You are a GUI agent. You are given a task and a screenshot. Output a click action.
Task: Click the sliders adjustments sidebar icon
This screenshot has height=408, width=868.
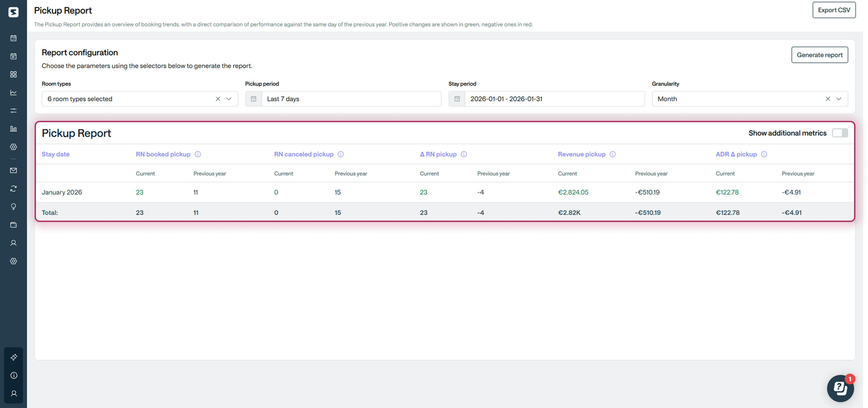pos(13,111)
